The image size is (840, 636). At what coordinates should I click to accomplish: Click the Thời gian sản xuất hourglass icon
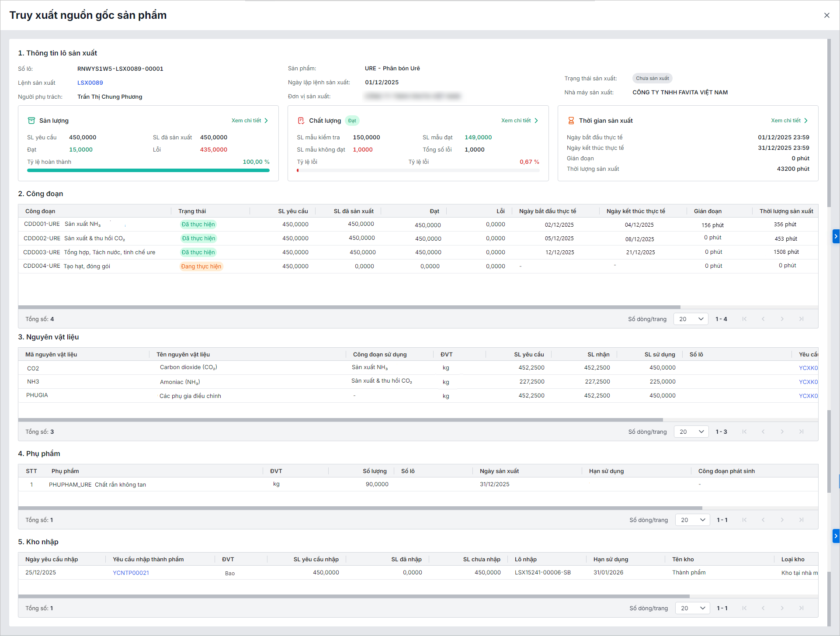coord(571,121)
